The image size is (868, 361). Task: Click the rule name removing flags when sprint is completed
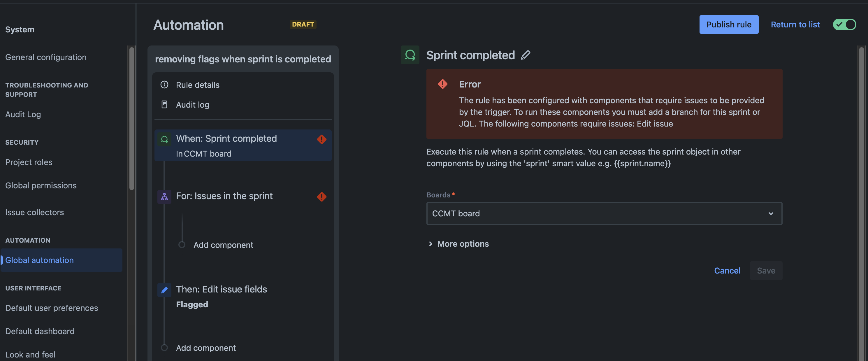tap(243, 59)
